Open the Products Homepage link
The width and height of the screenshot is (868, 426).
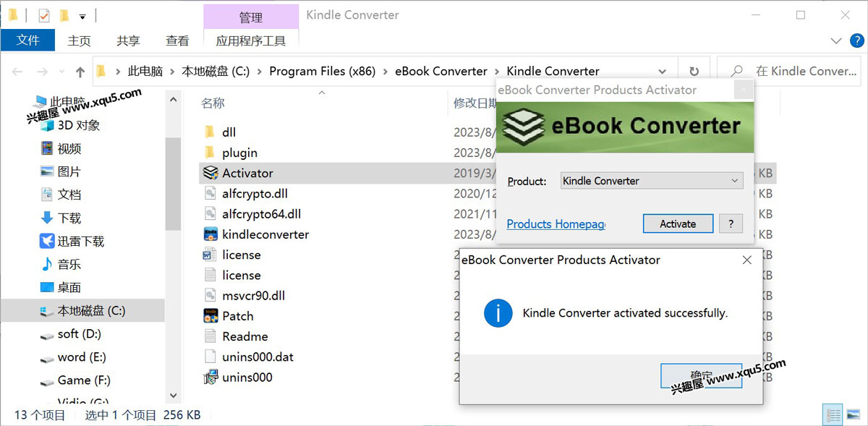pyautogui.click(x=556, y=224)
